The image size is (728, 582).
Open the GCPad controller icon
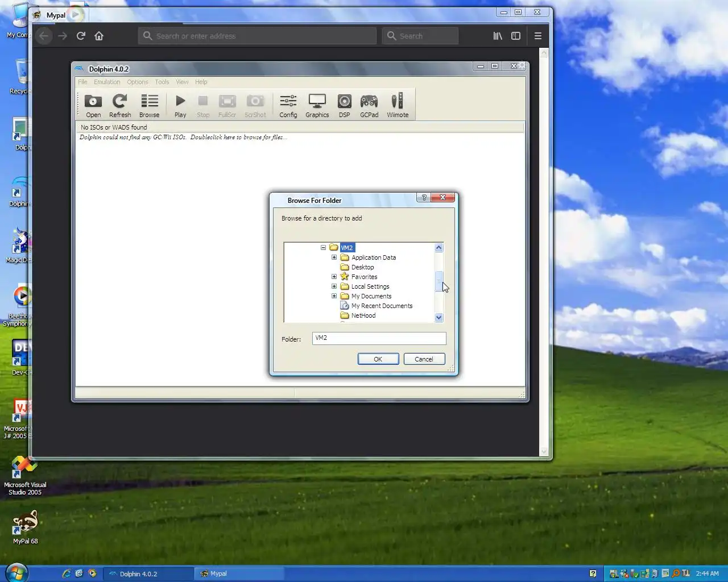pos(369,106)
